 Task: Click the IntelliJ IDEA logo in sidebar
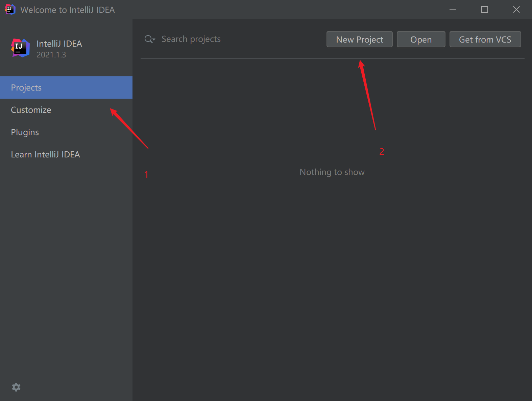pyautogui.click(x=20, y=48)
